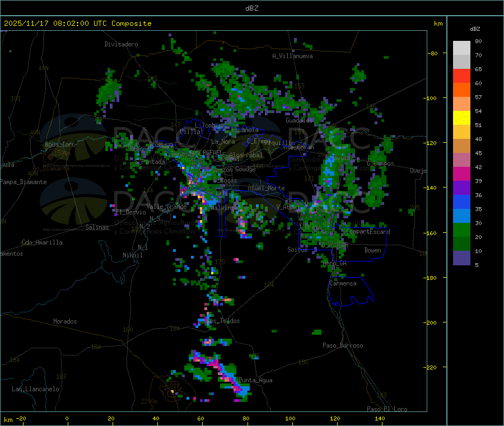The image size is (504, 426).
Task: Click the 'Bowen' place label
Action: point(373,250)
